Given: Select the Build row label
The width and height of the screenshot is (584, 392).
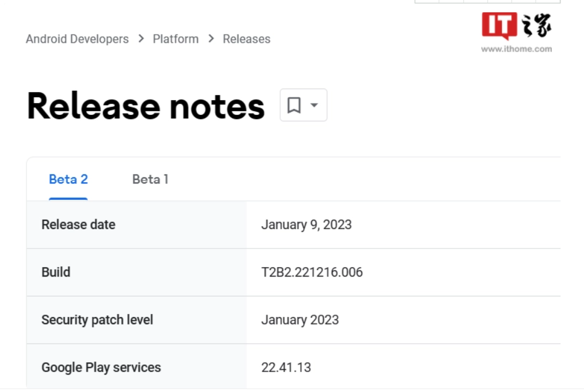Looking at the screenshot, I should click(56, 272).
